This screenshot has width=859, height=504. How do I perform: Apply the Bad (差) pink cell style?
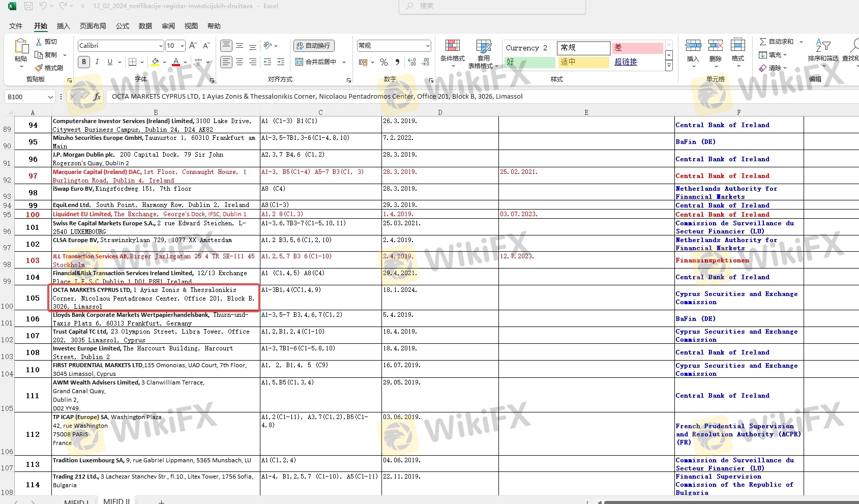(x=637, y=48)
